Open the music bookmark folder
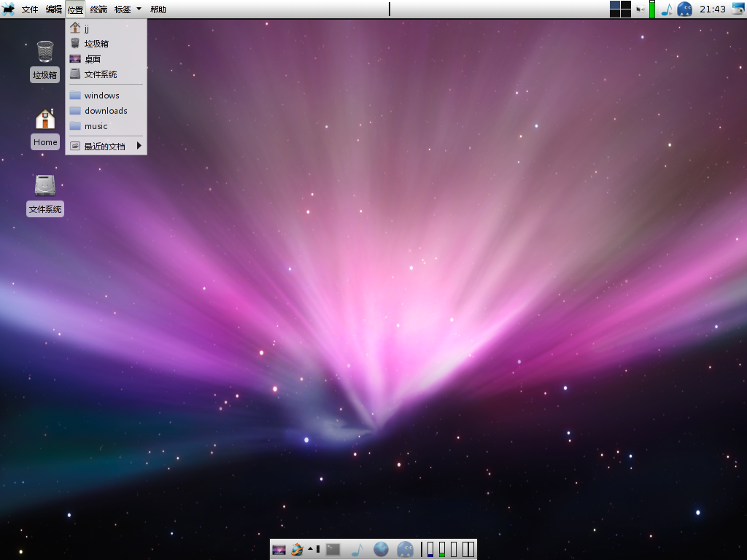This screenshot has width=747, height=560. click(x=106, y=125)
